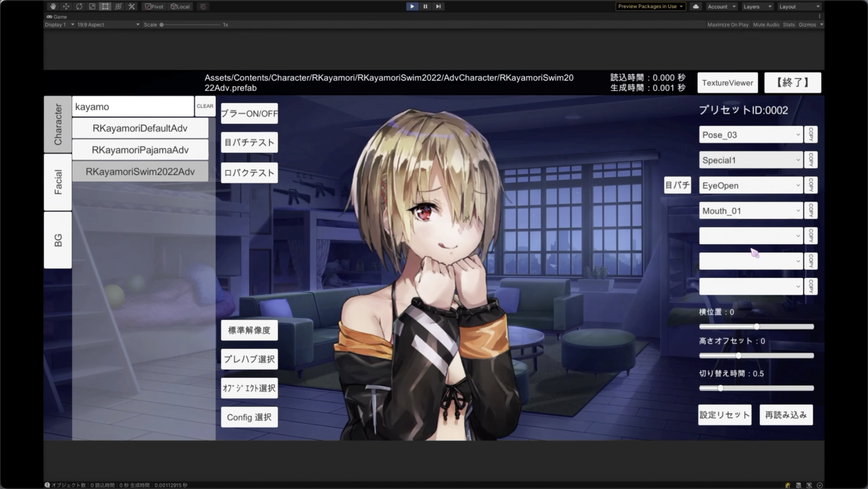Toggle Mute Audio in Game view

point(766,25)
